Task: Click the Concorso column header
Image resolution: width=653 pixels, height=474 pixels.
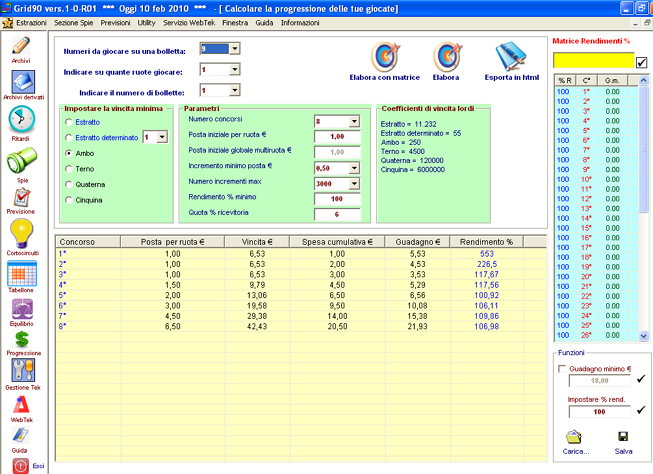Action: click(88, 242)
